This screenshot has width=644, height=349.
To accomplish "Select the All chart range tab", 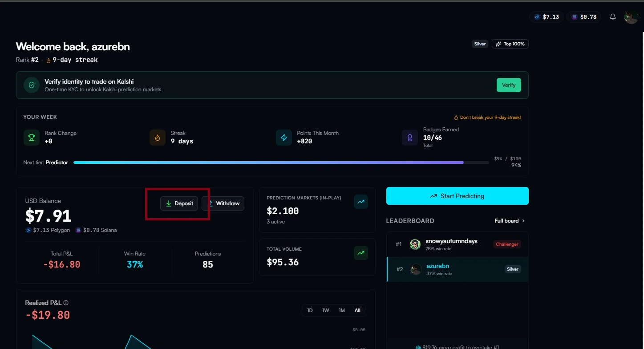I will click(357, 310).
